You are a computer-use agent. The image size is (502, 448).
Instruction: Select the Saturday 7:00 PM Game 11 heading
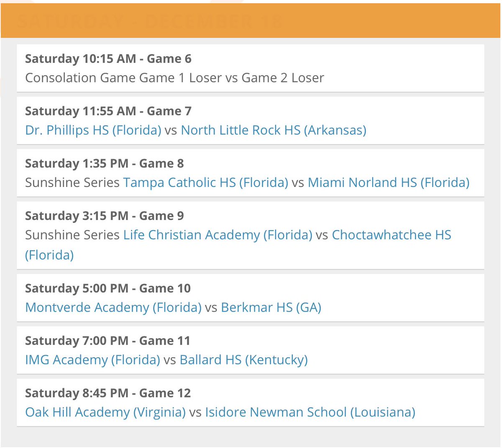pyautogui.click(x=108, y=340)
